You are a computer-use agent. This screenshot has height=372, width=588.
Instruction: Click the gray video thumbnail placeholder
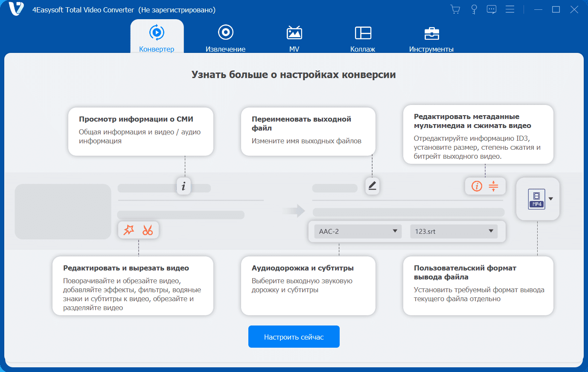point(63,212)
